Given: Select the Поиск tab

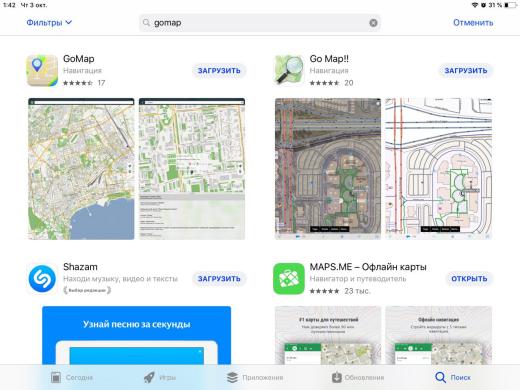Looking at the screenshot, I should pos(453,377).
